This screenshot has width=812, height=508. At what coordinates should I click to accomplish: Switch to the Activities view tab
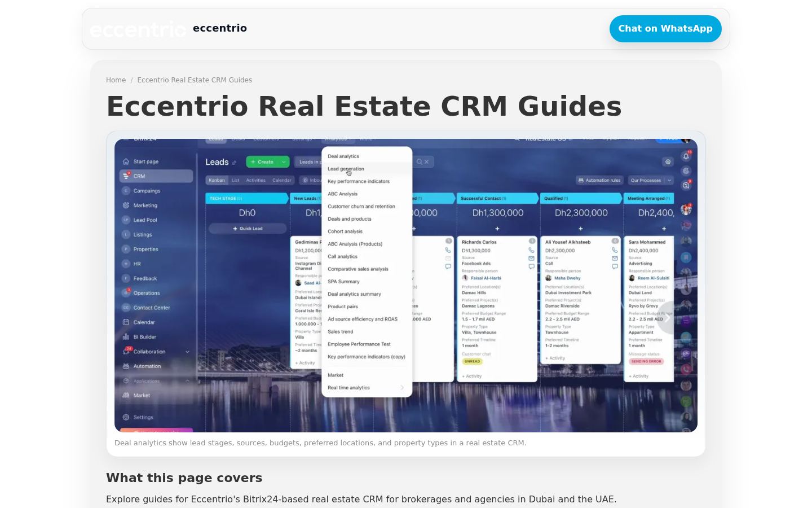[255, 181]
